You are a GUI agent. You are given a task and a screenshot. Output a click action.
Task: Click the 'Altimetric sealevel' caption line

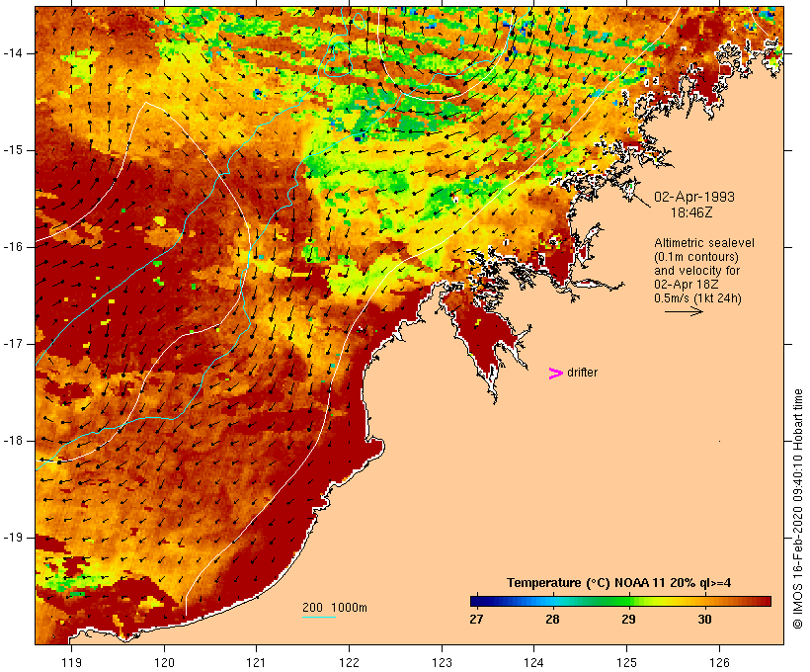[704, 243]
